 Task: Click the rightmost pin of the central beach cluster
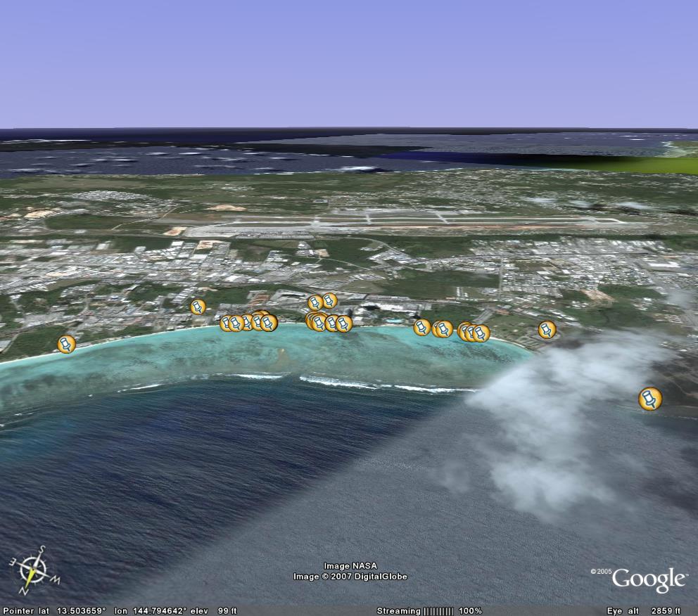point(343,323)
